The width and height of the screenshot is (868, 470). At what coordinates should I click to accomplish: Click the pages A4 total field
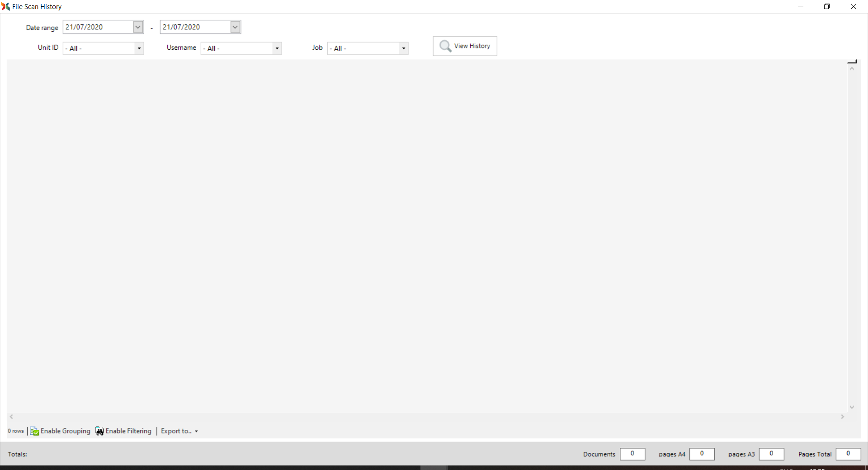pos(702,454)
